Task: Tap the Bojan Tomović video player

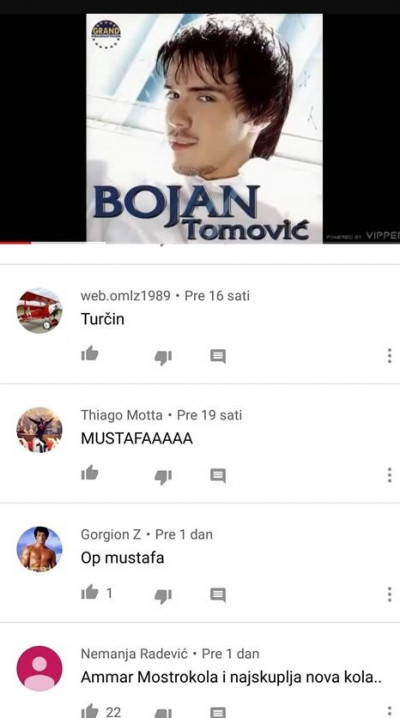Action: (x=200, y=128)
